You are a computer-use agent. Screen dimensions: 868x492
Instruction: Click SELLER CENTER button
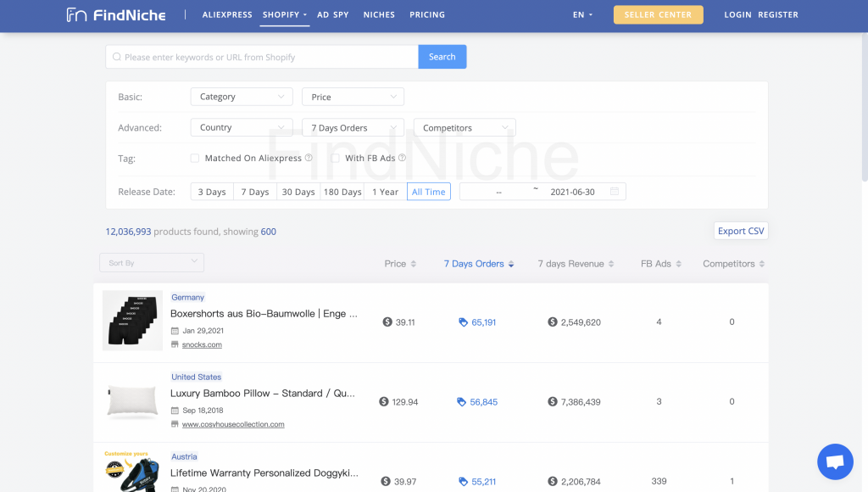click(658, 15)
